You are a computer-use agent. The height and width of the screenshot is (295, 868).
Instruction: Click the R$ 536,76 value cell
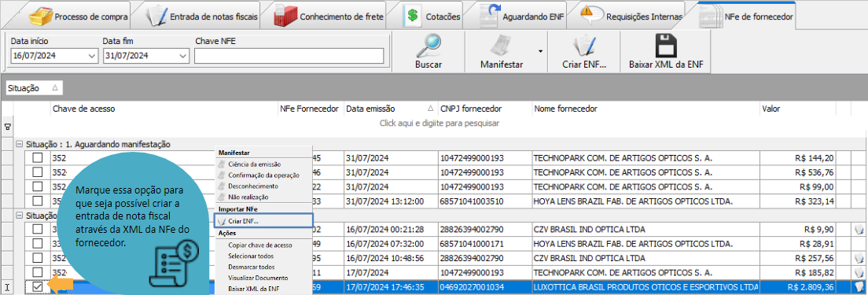tap(798, 172)
